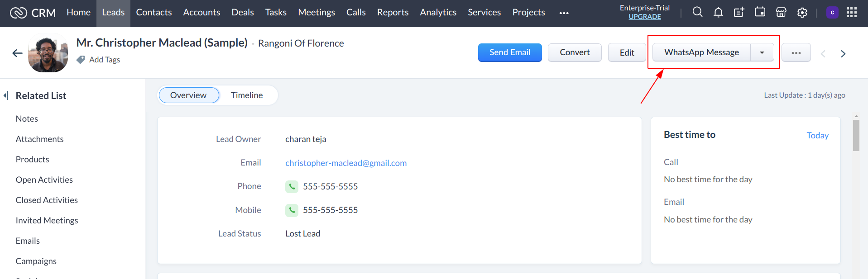
Task: Click the Convert button
Action: pyautogui.click(x=575, y=52)
